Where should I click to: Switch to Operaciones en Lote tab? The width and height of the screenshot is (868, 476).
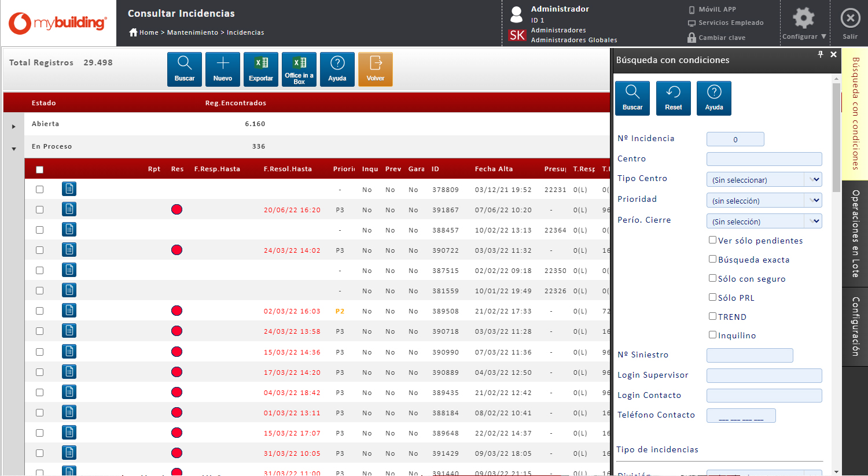click(x=855, y=234)
